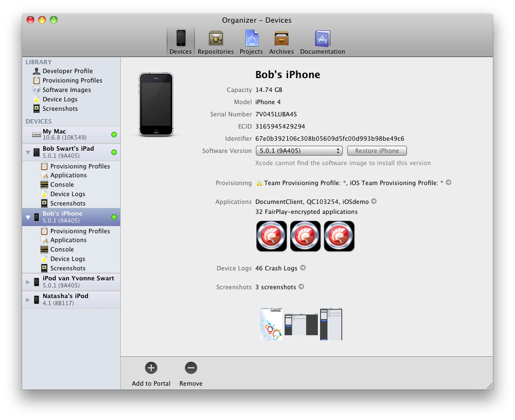Click the Model value iPhone 4

point(268,102)
